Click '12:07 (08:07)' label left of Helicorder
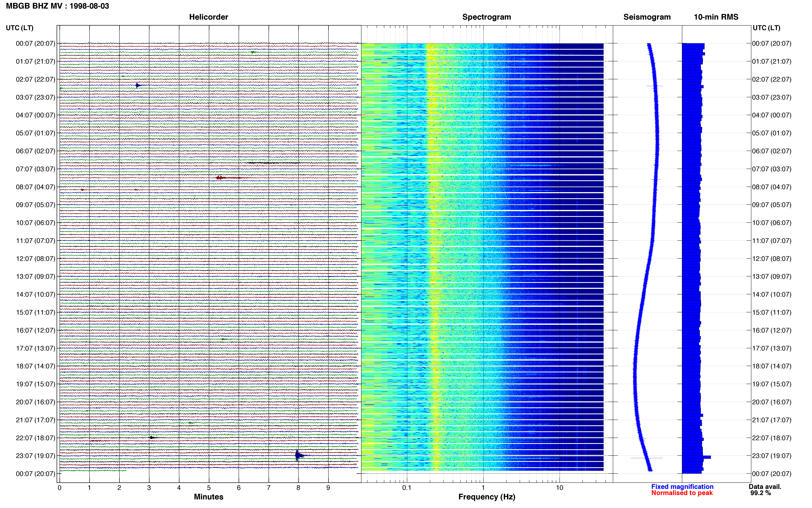Image resolution: width=812 pixels, height=508 pixels. (36, 259)
